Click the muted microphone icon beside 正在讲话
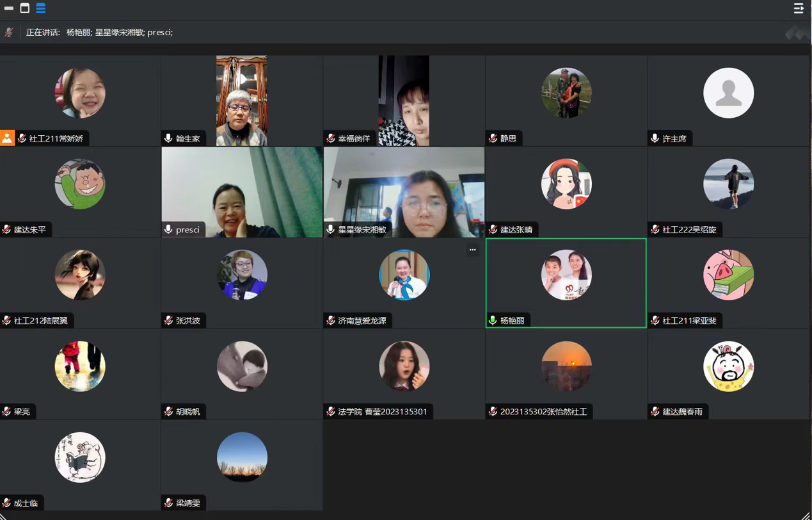Viewport: 812px width, 520px height. (x=9, y=32)
